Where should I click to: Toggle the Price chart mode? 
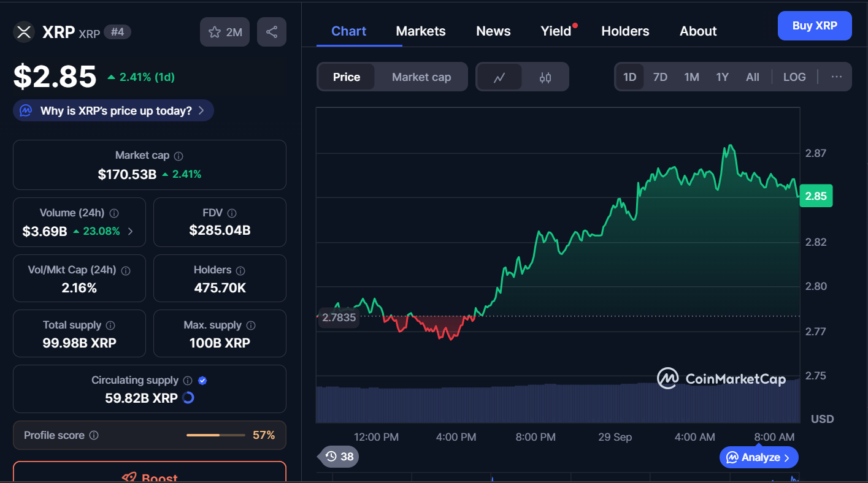(x=347, y=77)
